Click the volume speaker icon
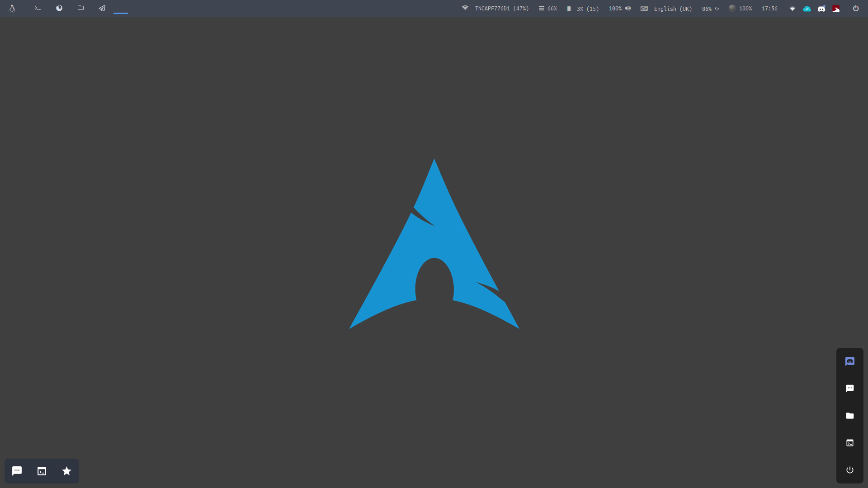This screenshot has width=868, height=488. (x=627, y=8)
